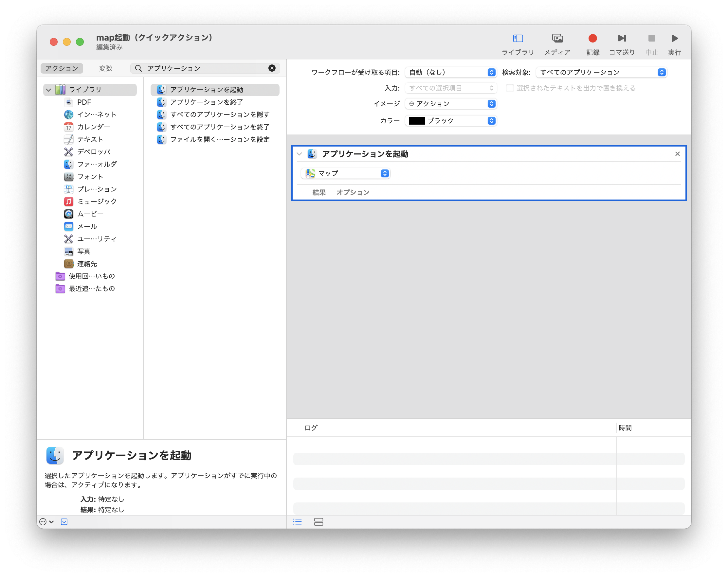
Task: Collapse the アプリケーションを起動 action
Action: point(299,154)
